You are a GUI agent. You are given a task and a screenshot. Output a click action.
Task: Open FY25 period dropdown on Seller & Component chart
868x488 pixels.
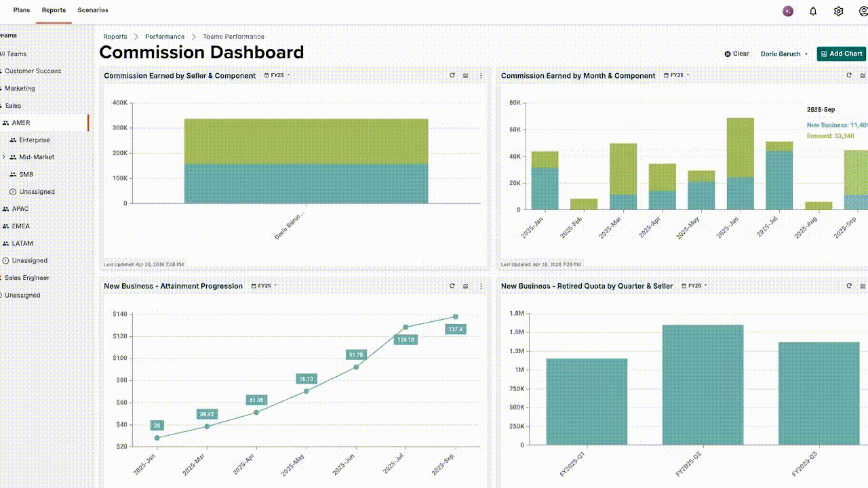(277, 75)
